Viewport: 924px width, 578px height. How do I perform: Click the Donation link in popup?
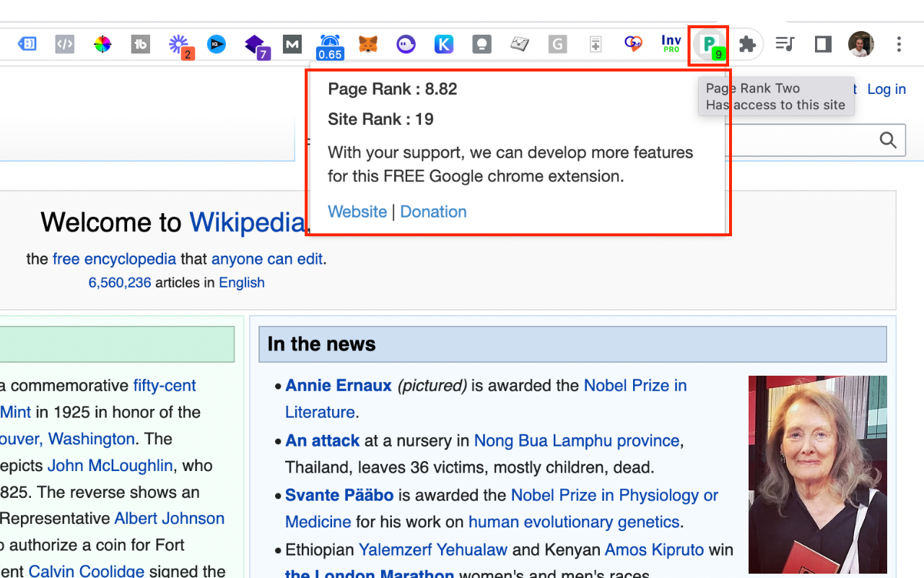[433, 212]
